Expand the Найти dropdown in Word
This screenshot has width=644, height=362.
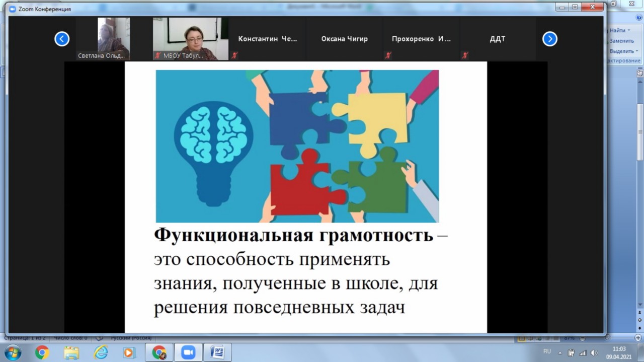[x=628, y=31]
